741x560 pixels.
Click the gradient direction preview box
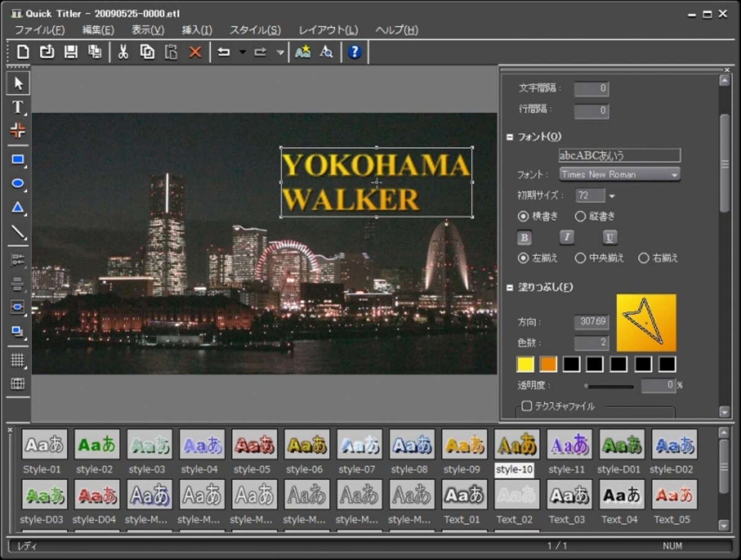pyautogui.click(x=646, y=323)
